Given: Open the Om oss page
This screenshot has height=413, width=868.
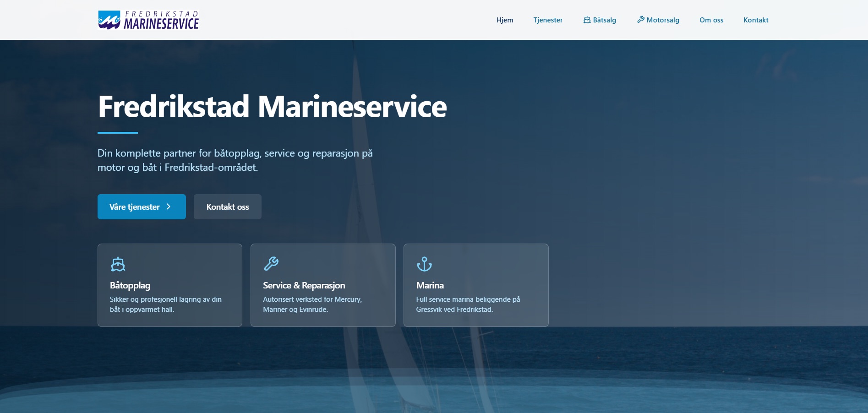Looking at the screenshot, I should tap(710, 20).
